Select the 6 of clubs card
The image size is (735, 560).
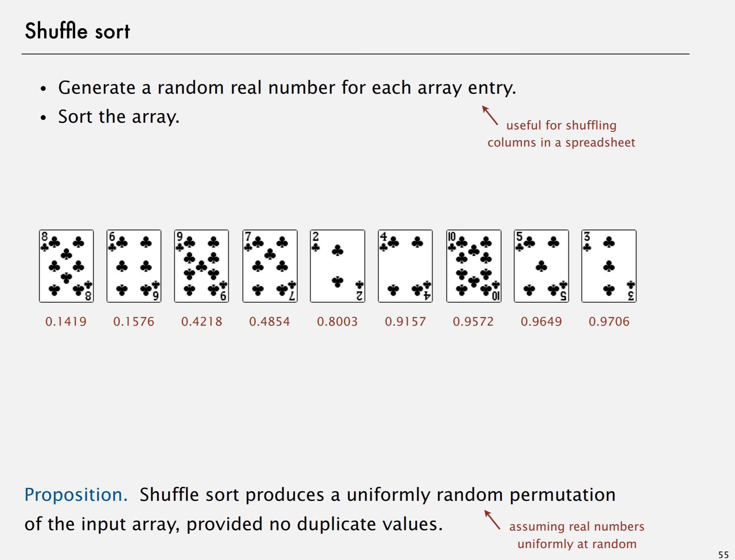coord(134,266)
